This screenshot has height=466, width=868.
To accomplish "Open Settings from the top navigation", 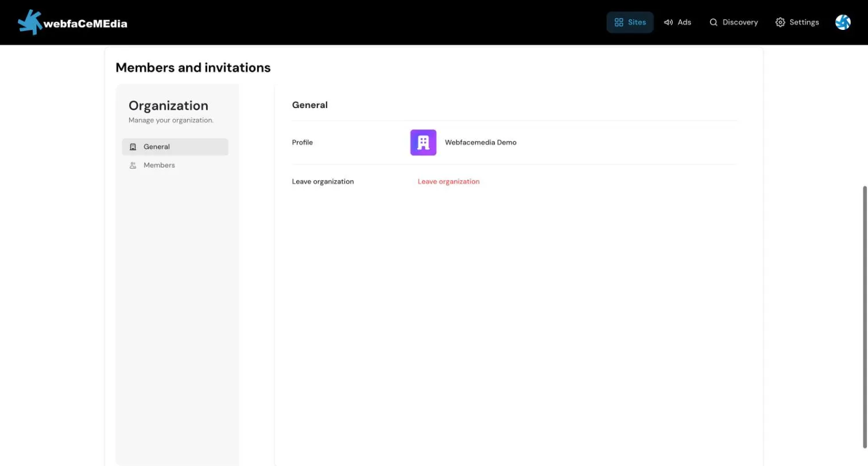I will pyautogui.click(x=797, y=22).
